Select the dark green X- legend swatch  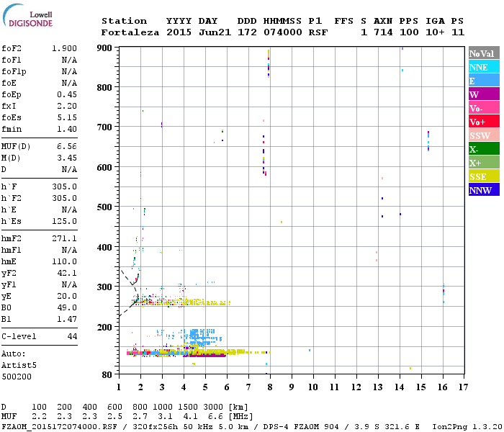pyautogui.click(x=484, y=149)
